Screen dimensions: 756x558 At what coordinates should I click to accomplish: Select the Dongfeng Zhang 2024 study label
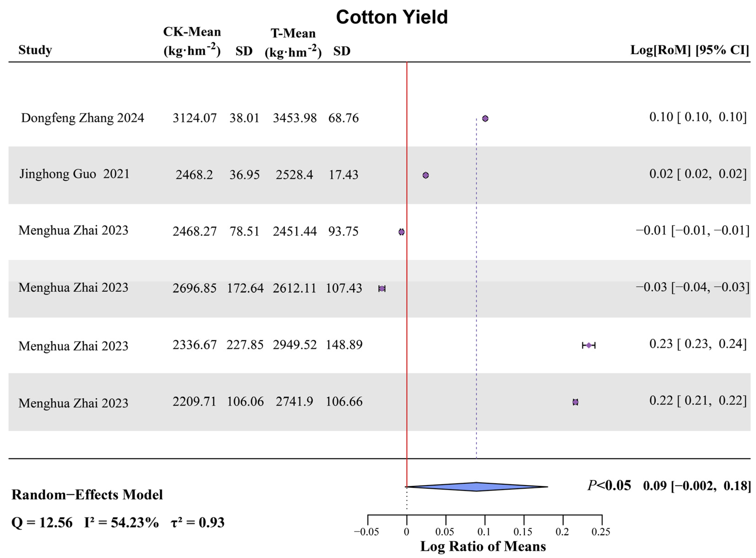click(x=83, y=118)
